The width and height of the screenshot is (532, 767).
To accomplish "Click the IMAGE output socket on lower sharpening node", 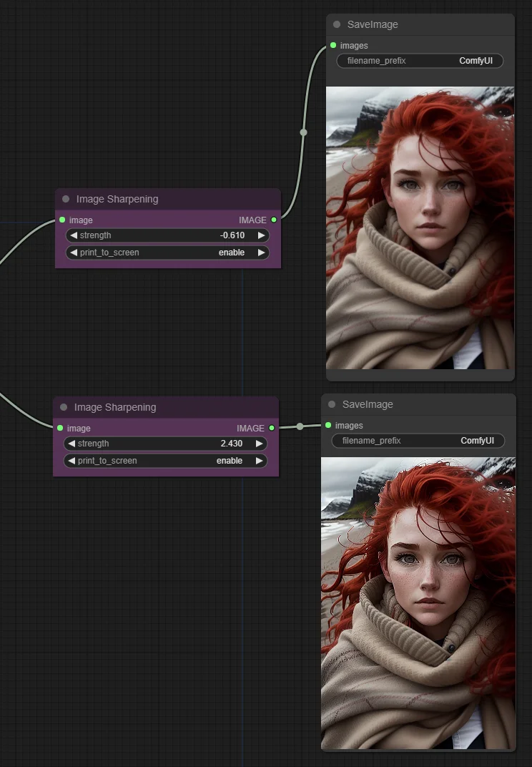I will 272,428.
